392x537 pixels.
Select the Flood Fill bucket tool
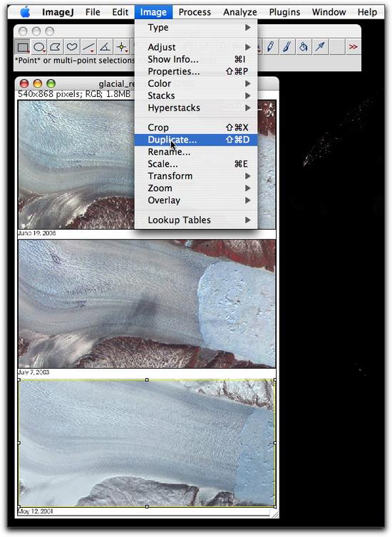click(304, 47)
